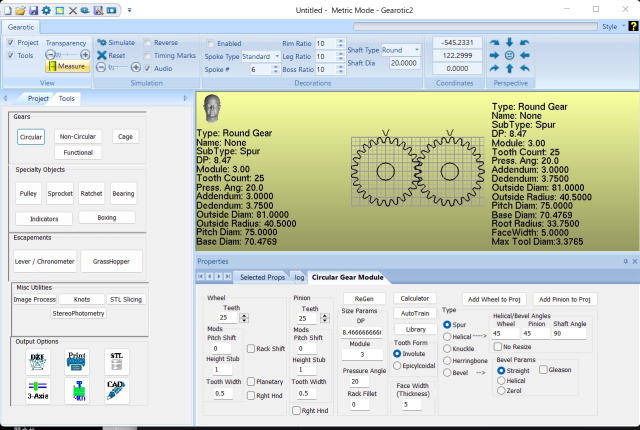Click the ReGen button
Image resolution: width=640 pixels, height=430 pixels.
363,299
